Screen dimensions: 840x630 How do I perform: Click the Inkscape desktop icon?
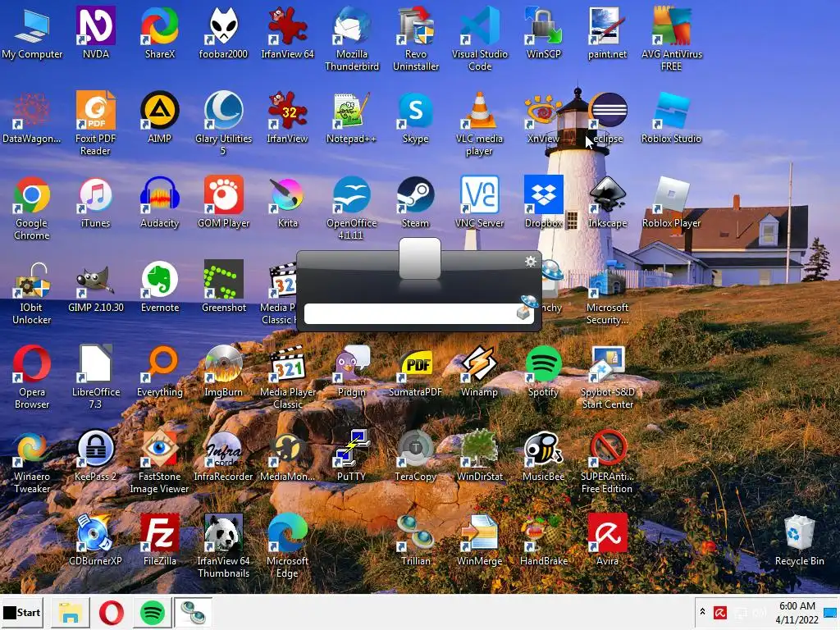coord(607,202)
